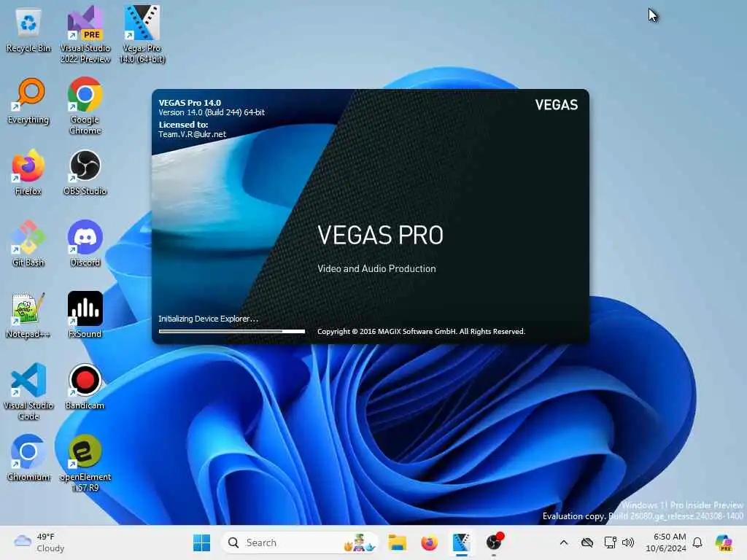
Task: Select the Notepad++ desktop icon
Action: point(28,315)
